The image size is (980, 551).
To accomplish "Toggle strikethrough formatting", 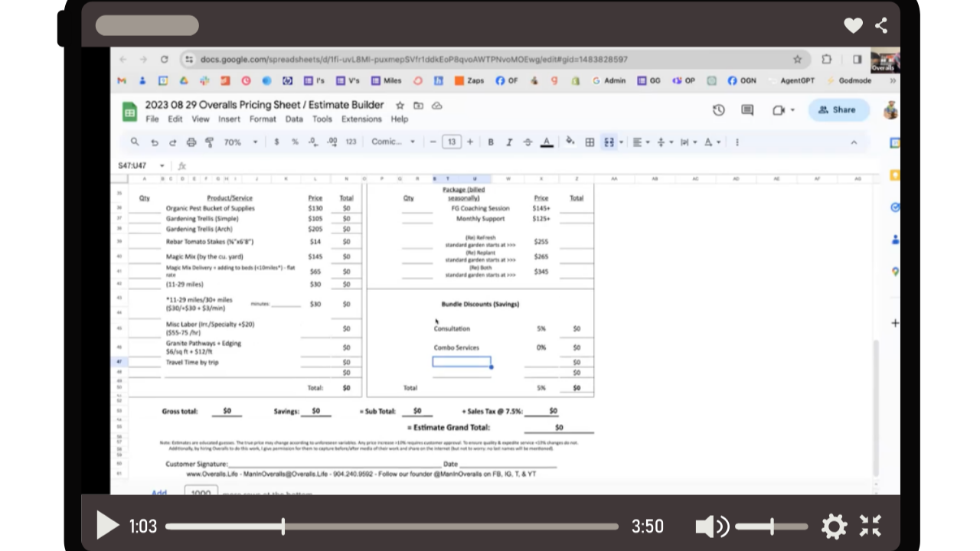I will pos(528,142).
